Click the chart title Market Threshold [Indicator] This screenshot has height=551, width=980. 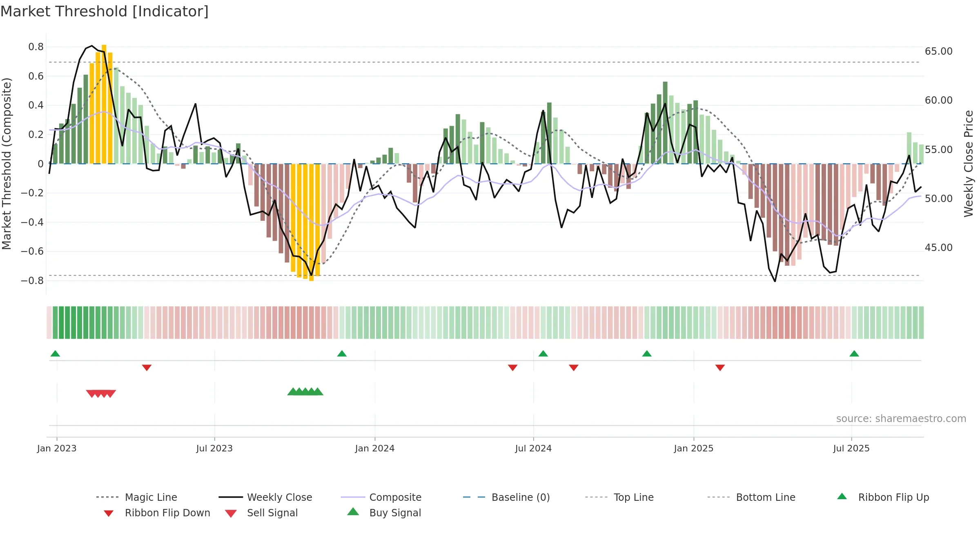point(105,11)
